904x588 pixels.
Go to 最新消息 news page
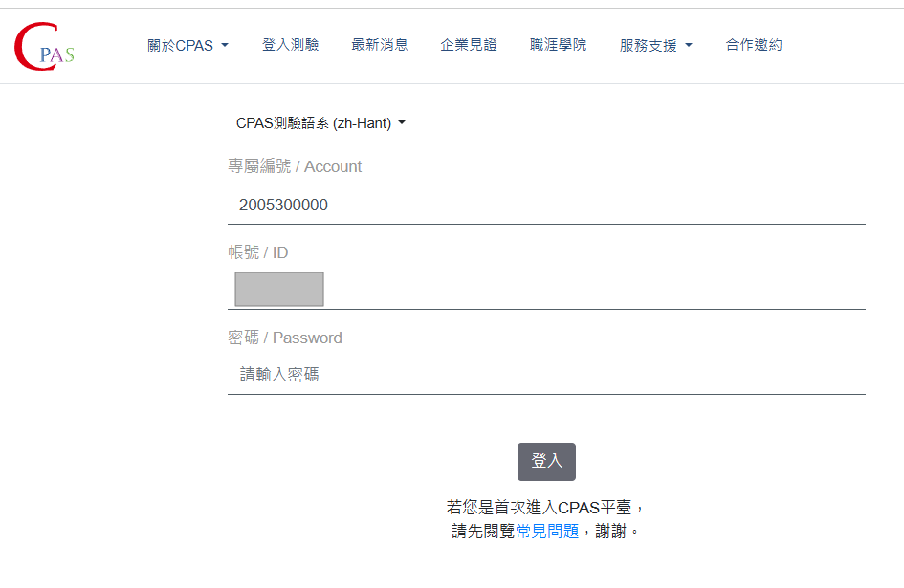[x=380, y=45]
